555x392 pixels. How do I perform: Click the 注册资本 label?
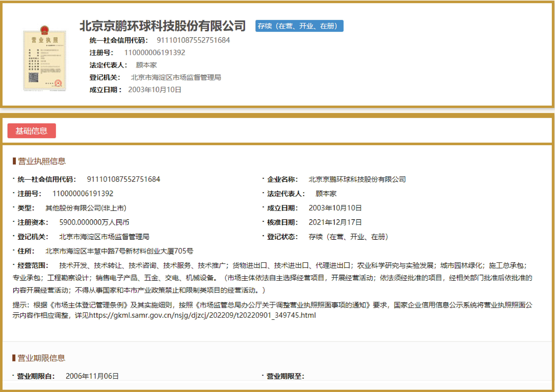tap(33, 222)
